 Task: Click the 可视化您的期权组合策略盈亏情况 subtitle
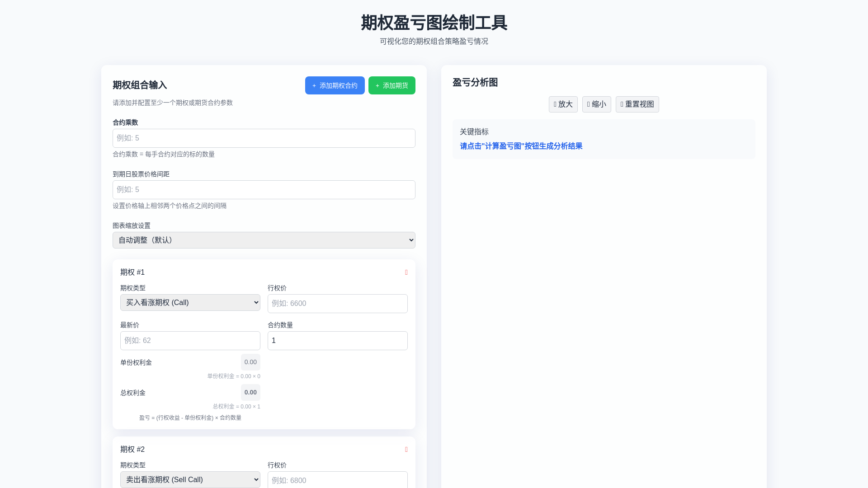point(434,42)
